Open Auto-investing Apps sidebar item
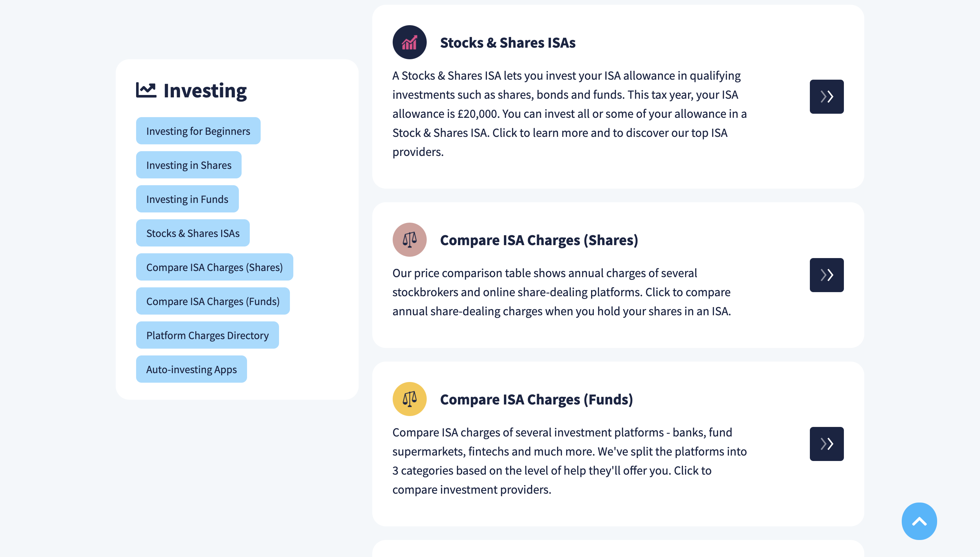 pyautogui.click(x=191, y=369)
